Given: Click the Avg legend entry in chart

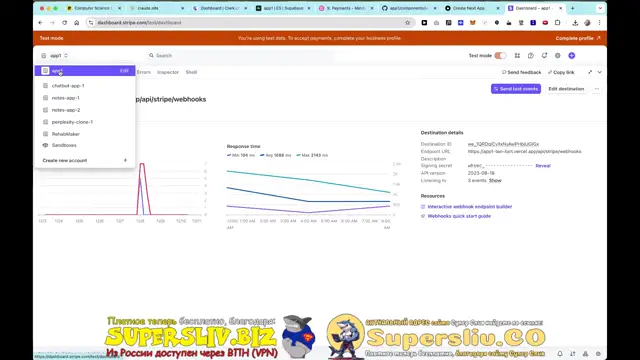Looking at the screenshot, I should click(276, 155).
